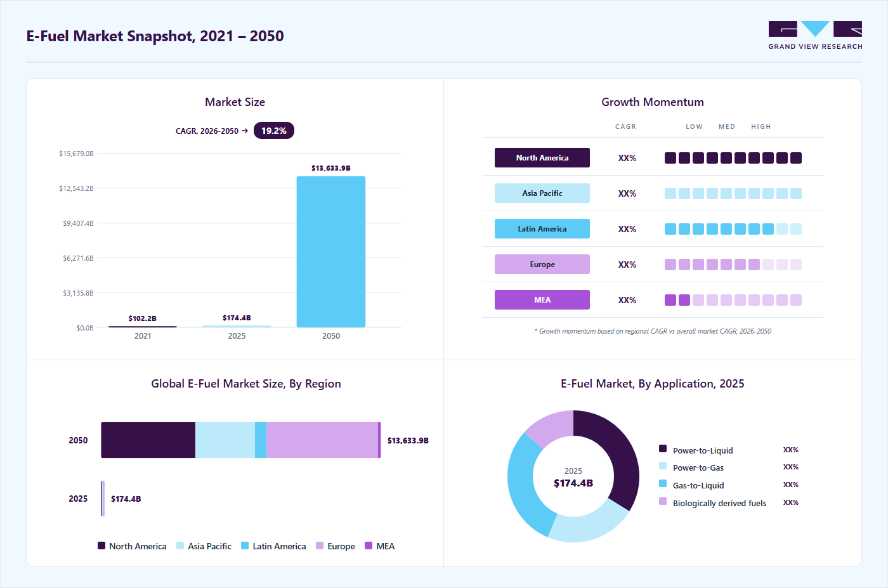Click North America legend swatch in region chart
Image resolution: width=888 pixels, height=588 pixels.
[101, 546]
